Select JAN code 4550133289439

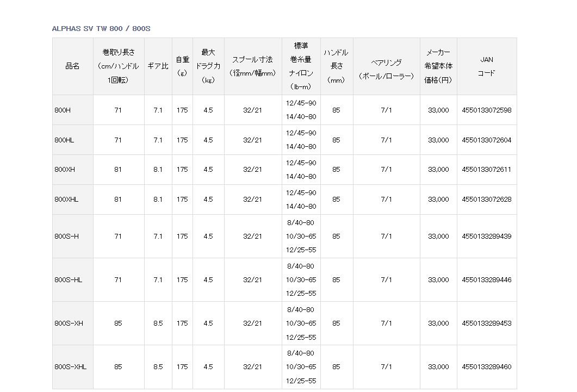486,237
